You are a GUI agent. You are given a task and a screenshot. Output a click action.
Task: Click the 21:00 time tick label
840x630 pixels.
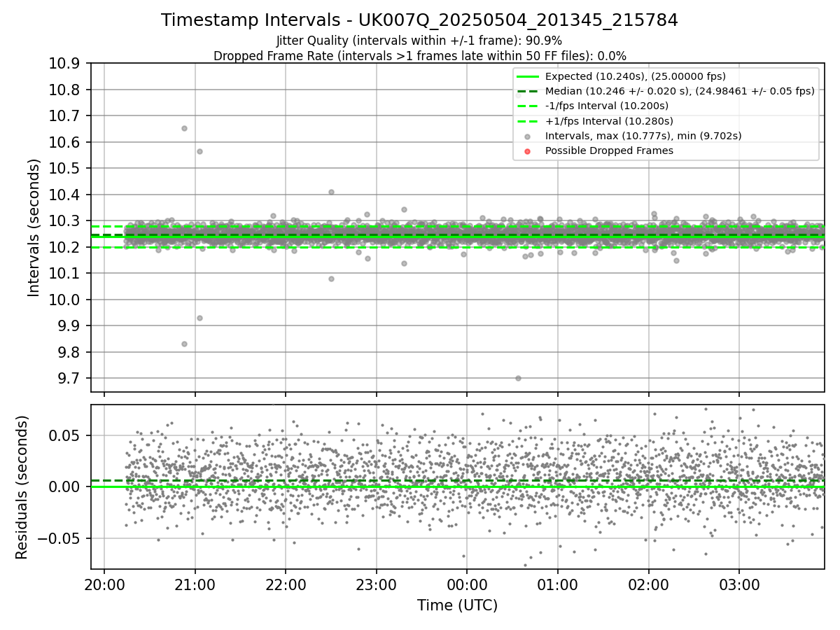[195, 584]
